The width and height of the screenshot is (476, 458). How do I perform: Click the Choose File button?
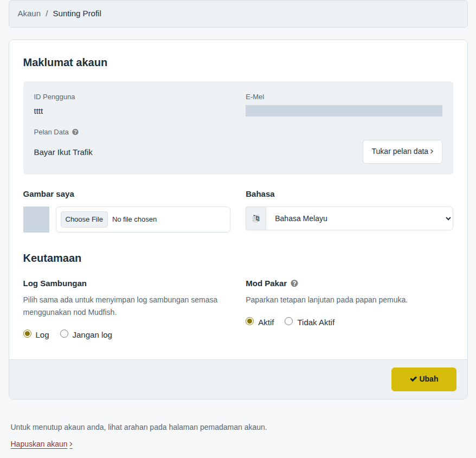(84, 220)
